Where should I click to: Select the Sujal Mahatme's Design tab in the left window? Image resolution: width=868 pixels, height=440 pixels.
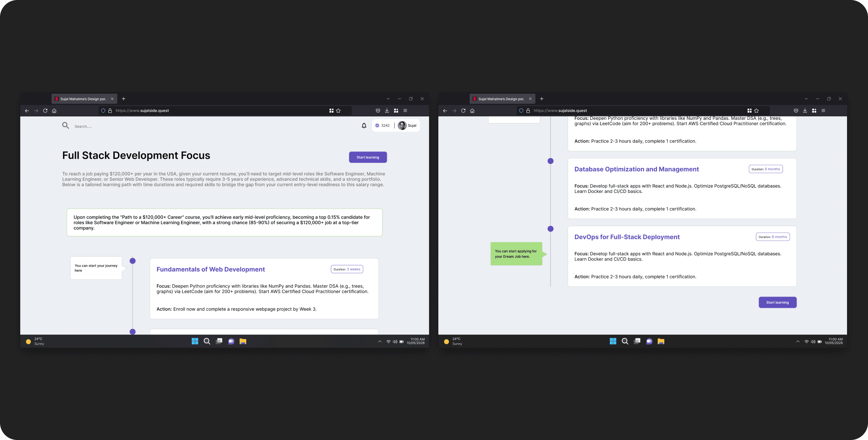tap(83, 99)
